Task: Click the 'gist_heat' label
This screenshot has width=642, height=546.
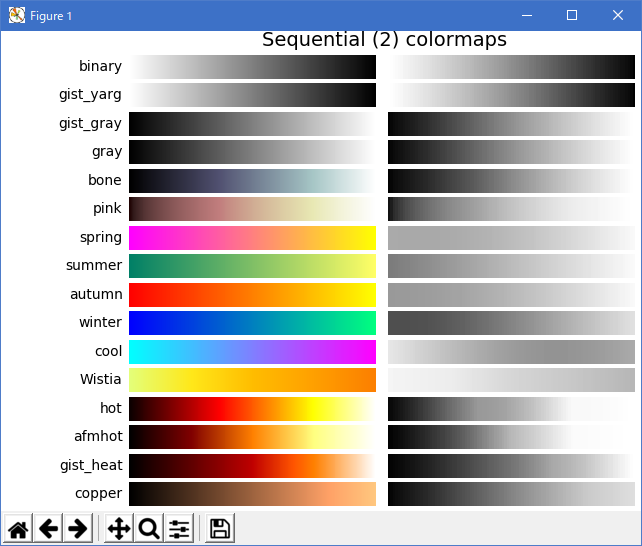Action: (x=91, y=465)
